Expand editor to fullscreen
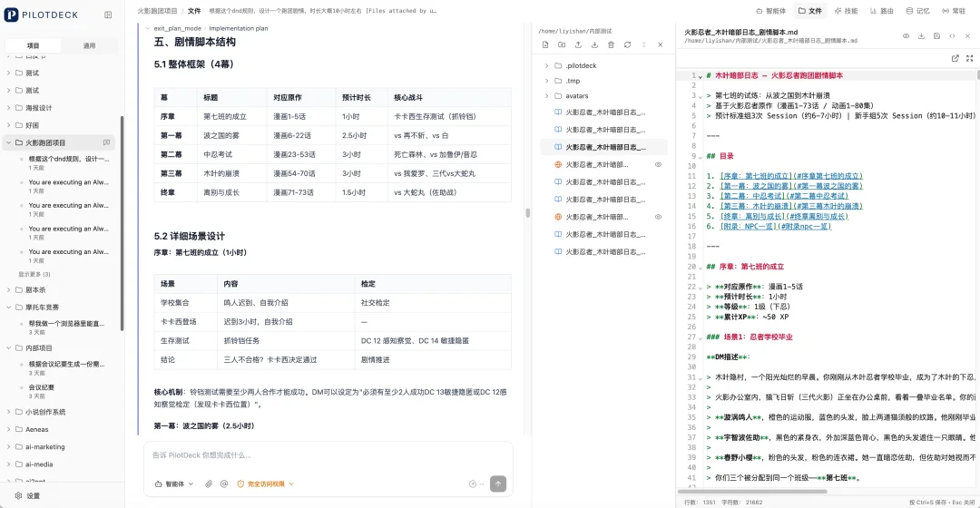Screen dimensions: 980x508 [x=969, y=58]
